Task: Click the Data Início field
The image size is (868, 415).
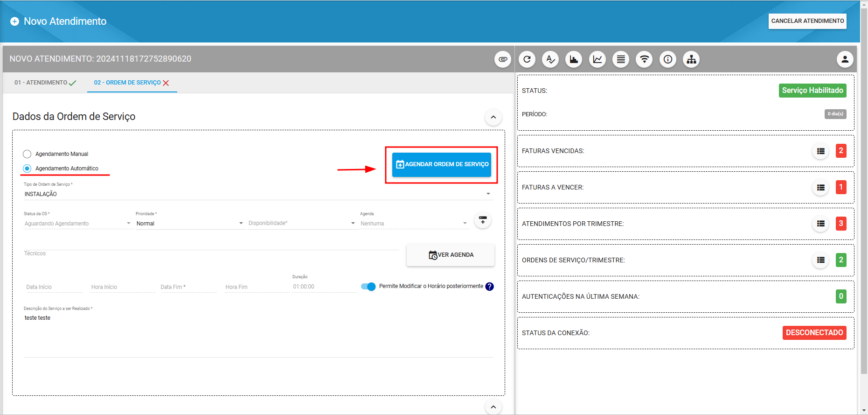Action: pos(53,287)
